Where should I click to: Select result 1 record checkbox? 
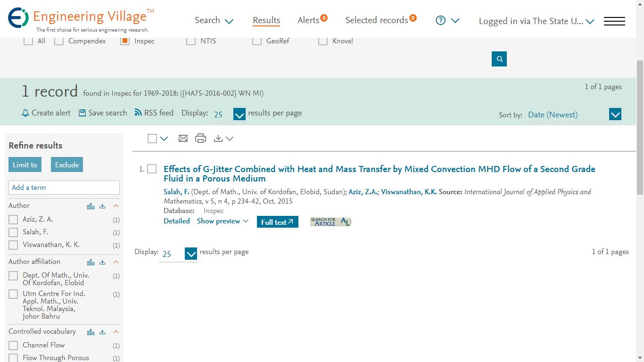tap(152, 169)
